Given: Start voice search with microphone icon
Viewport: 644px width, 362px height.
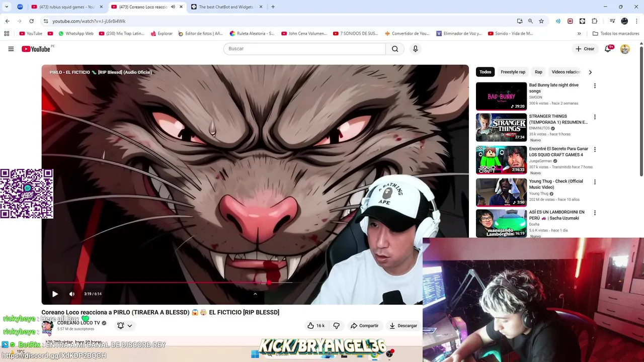Looking at the screenshot, I should pos(415,49).
